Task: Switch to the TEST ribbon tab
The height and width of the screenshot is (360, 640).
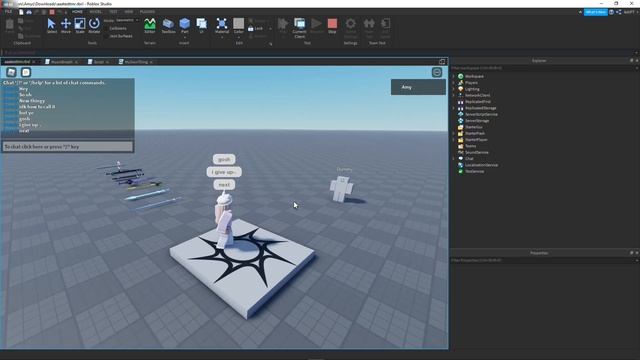Action: [x=113, y=12]
